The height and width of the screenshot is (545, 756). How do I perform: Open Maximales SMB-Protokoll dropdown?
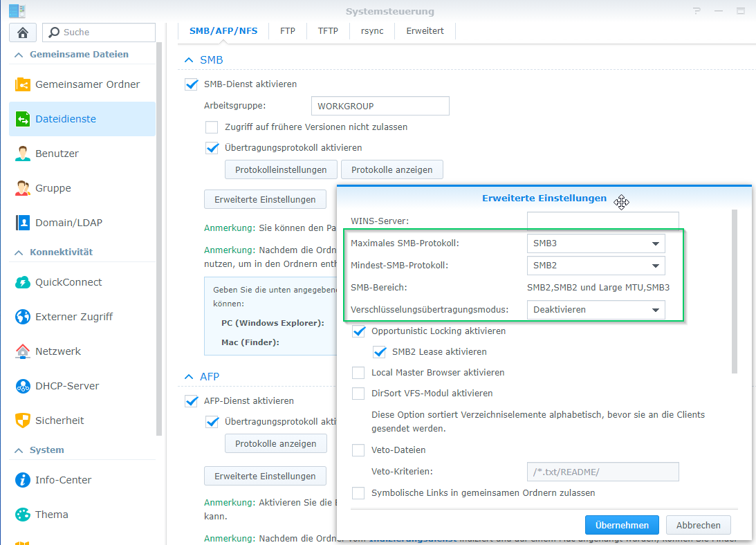[596, 243]
